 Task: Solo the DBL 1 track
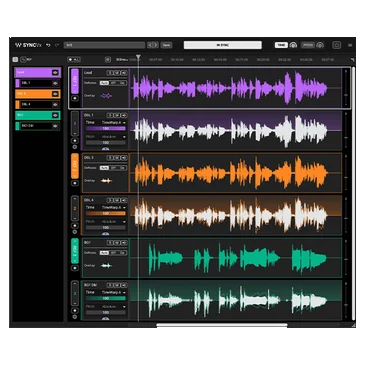(110, 115)
